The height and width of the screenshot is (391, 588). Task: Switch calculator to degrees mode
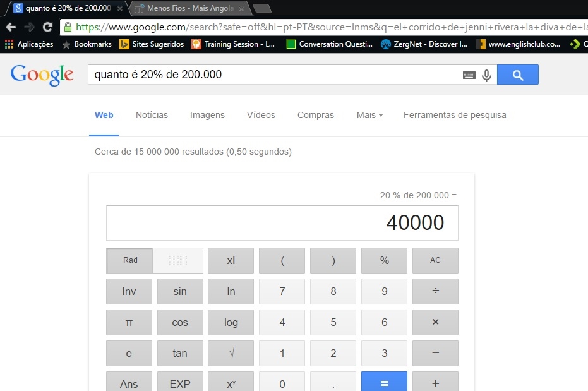tap(179, 260)
